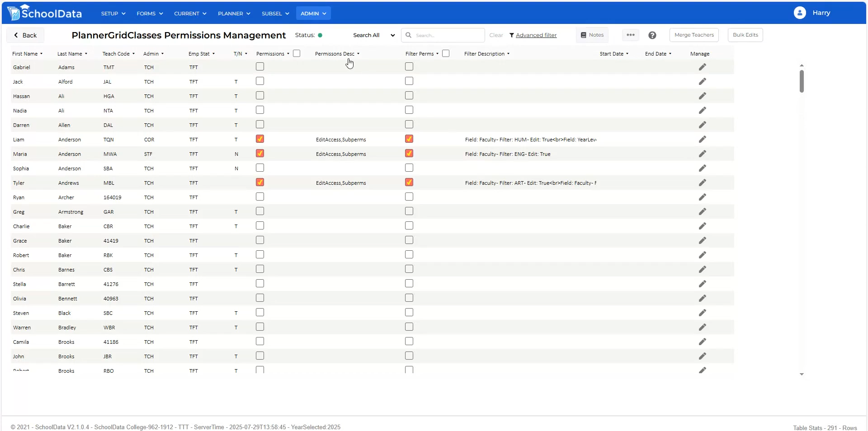Click the Bulk Edits button

click(745, 35)
